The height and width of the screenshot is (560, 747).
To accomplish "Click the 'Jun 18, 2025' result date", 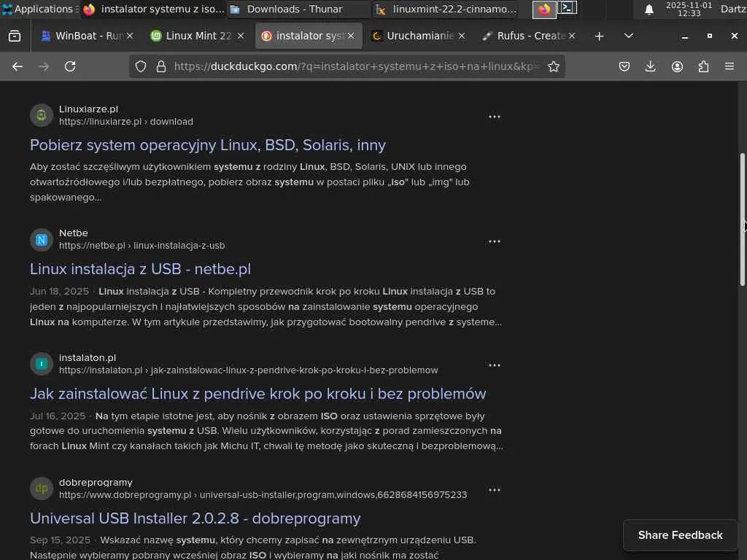I will (59, 292).
